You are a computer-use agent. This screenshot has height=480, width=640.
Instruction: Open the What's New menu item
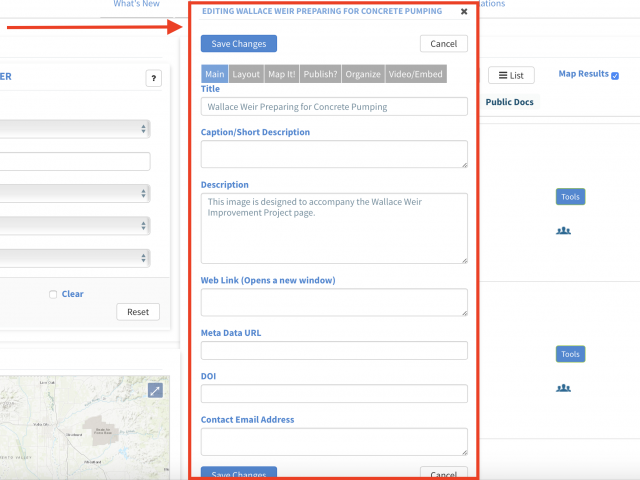[136, 4]
